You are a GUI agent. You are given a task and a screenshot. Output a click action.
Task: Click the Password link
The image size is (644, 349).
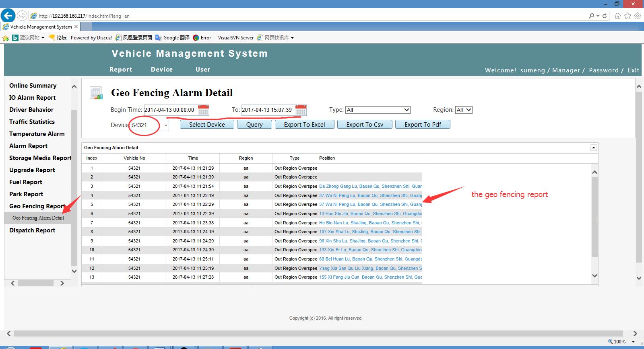pyautogui.click(x=604, y=70)
